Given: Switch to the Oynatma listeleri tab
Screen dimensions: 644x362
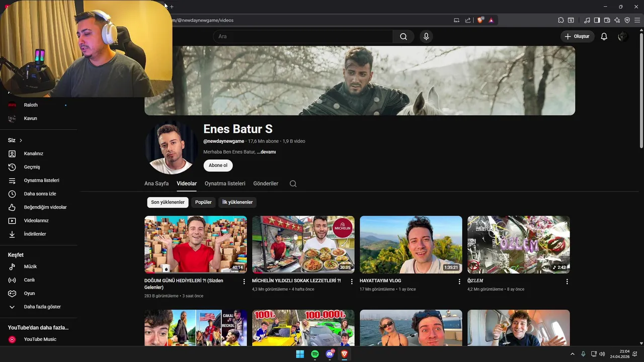Looking at the screenshot, I should 225,184.
